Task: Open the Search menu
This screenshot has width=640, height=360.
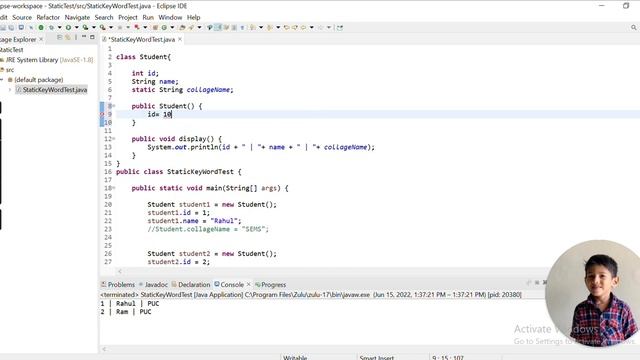Action: click(104, 17)
